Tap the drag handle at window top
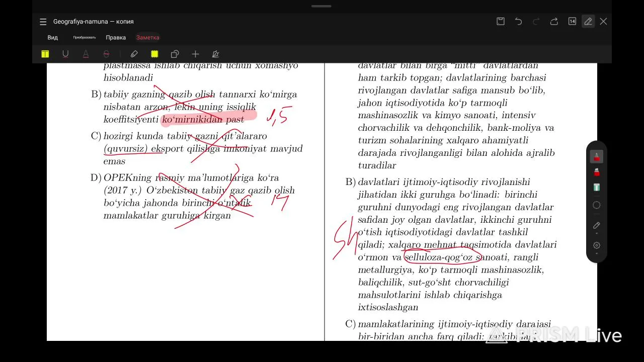 [321, 6]
